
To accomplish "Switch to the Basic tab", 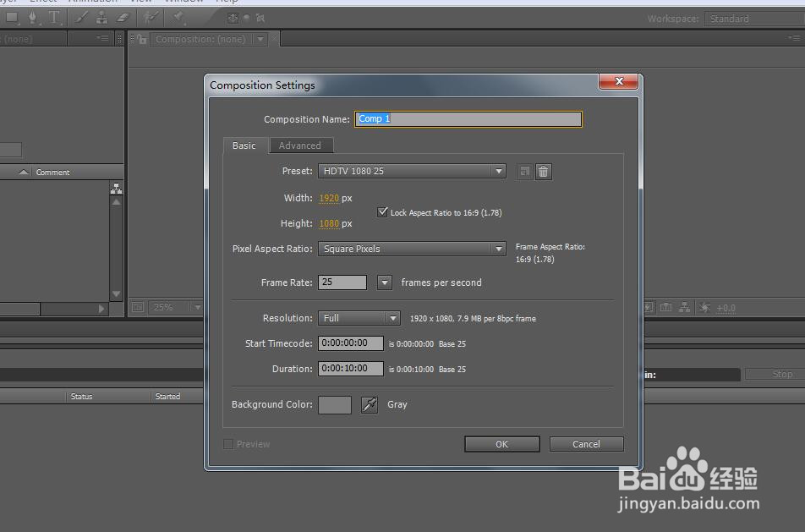I will click(244, 145).
